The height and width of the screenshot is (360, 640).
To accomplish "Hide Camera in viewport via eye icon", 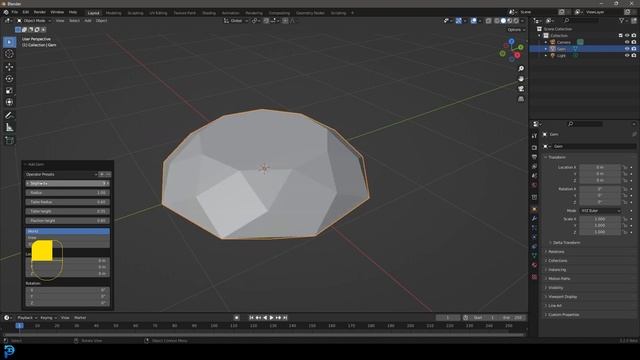I will [x=627, y=42].
